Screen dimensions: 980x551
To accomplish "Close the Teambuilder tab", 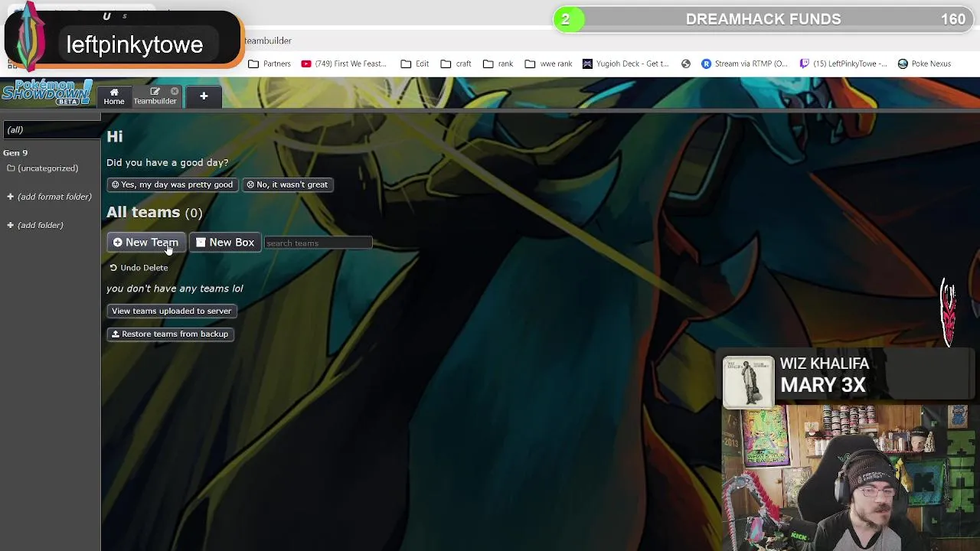I will [x=175, y=91].
